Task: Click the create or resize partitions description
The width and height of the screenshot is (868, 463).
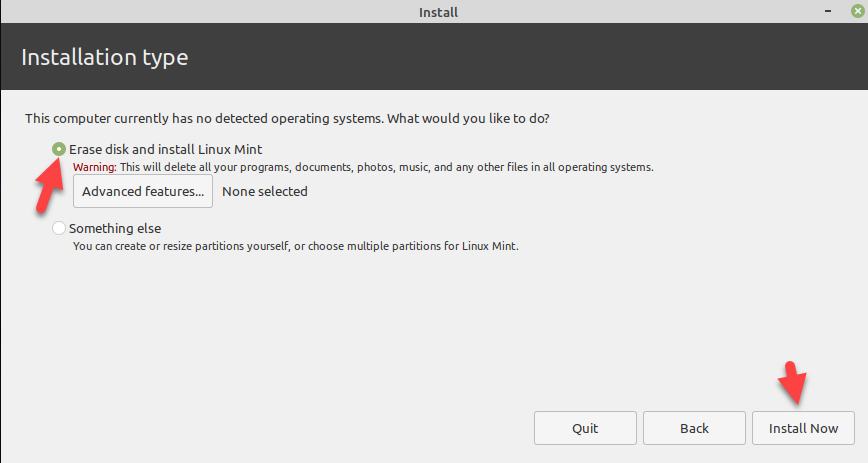Action: [295, 245]
